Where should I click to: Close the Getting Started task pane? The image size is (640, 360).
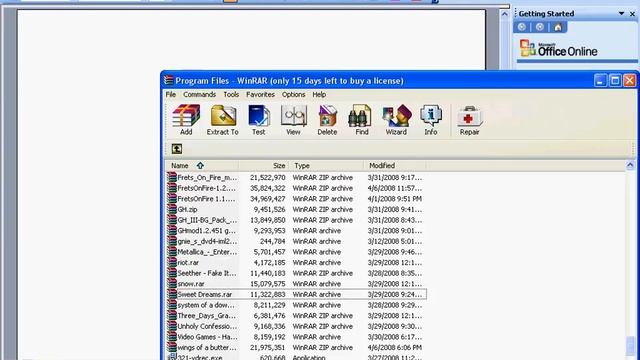632,13
